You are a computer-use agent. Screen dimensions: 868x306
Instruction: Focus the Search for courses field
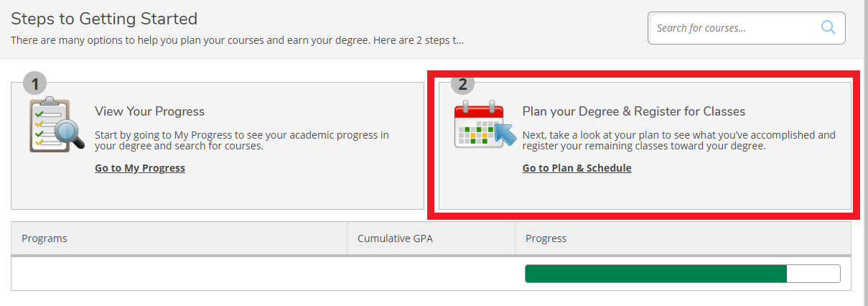tap(747, 28)
